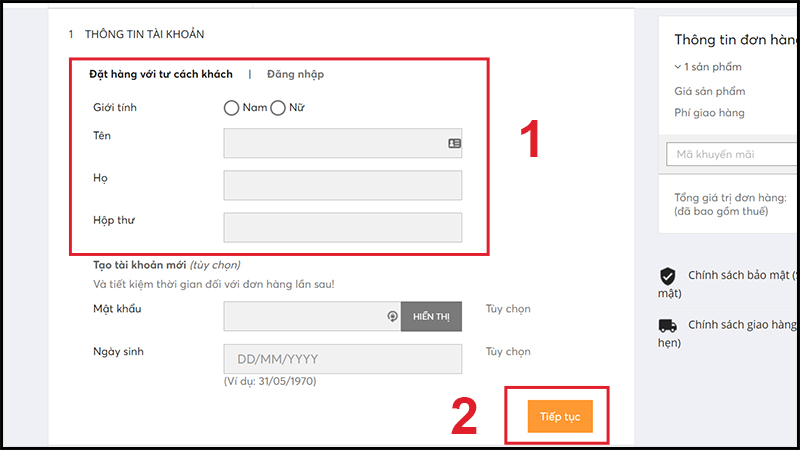Focus the Tên input field
Image resolution: width=800 pixels, height=450 pixels.
(x=335, y=143)
